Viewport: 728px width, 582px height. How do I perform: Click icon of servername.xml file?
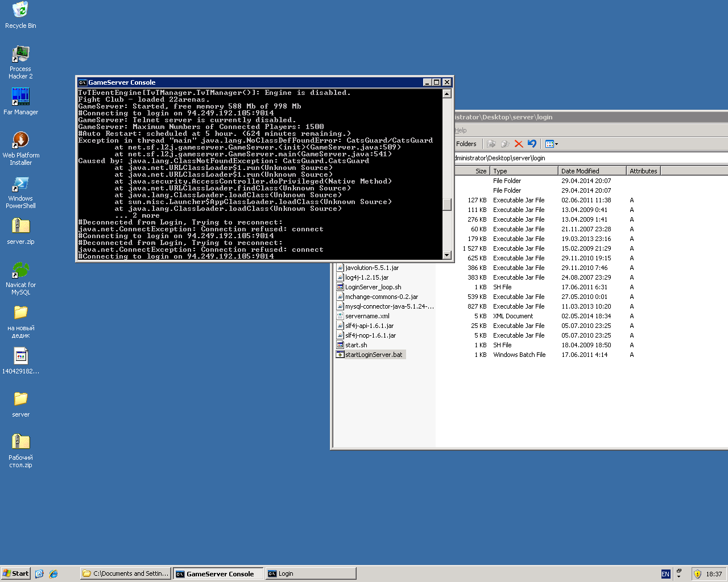click(340, 316)
